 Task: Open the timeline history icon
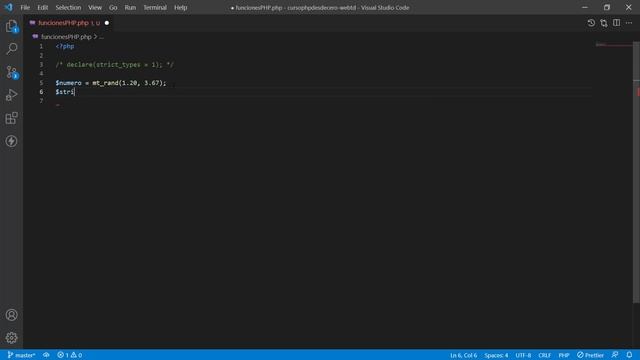pyautogui.click(x=591, y=23)
